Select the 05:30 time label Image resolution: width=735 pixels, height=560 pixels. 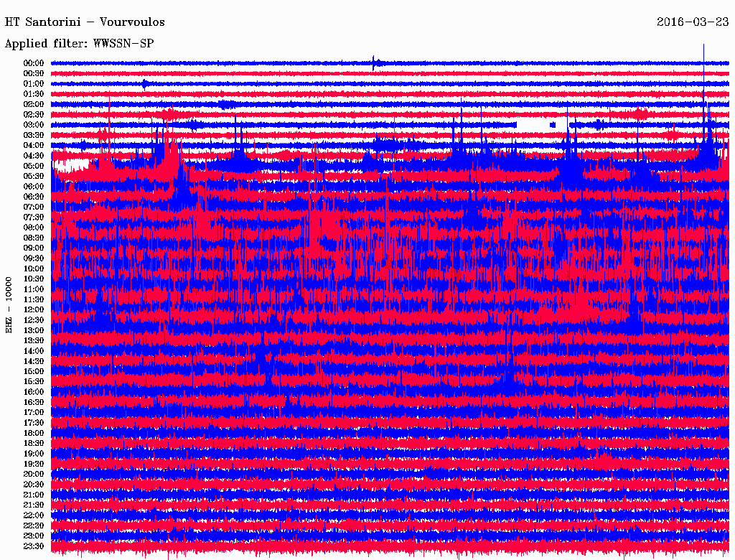[x=34, y=177]
